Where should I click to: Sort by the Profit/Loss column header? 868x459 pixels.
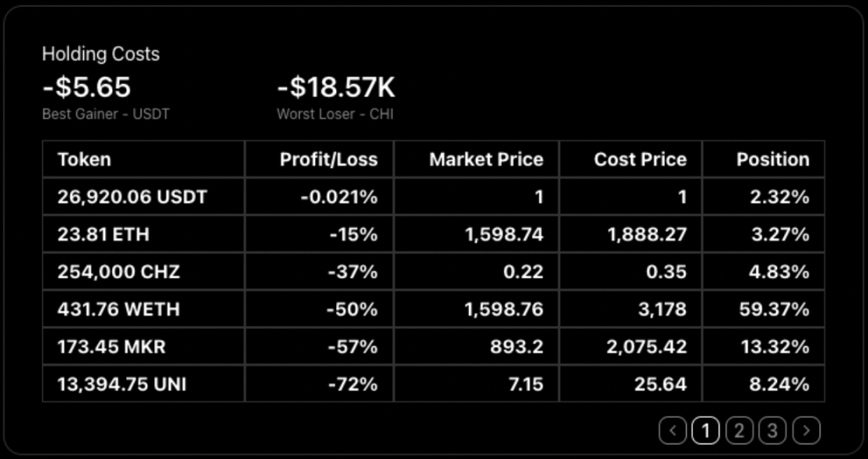[x=328, y=159]
